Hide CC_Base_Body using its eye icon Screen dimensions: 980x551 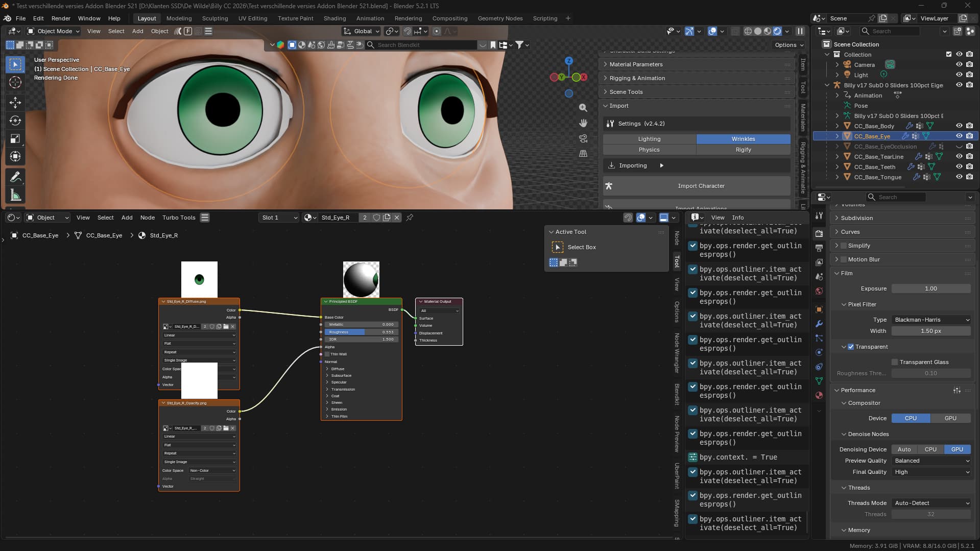click(x=959, y=126)
